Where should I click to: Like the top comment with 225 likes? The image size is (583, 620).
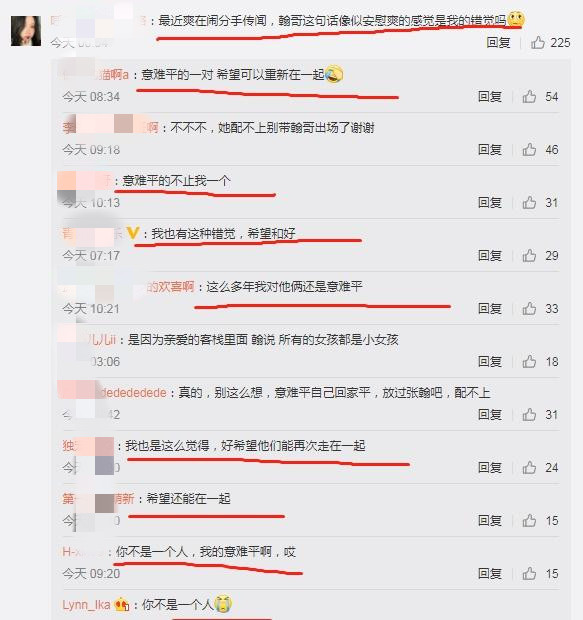click(538, 42)
